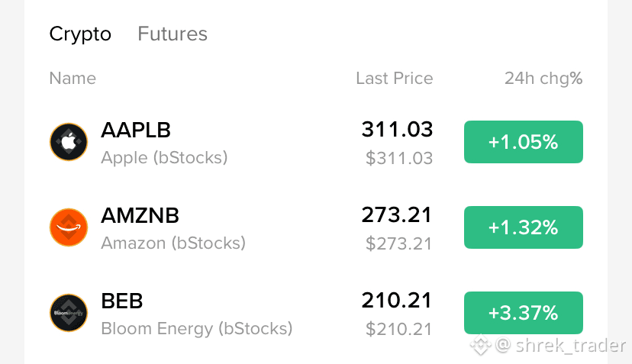Open the AMZNB Amazon token icon

tap(69, 227)
